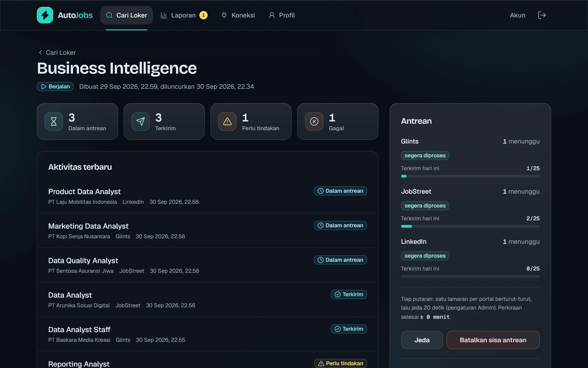588x368 pixels.
Task: Click the Glints sent-today progress bar
Action: point(470,176)
